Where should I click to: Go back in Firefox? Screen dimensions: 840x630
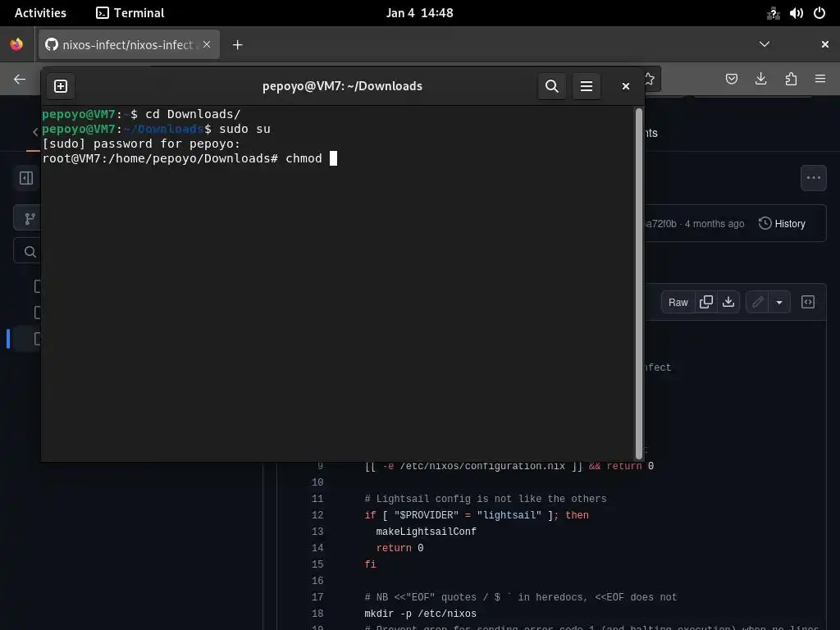[x=20, y=80]
